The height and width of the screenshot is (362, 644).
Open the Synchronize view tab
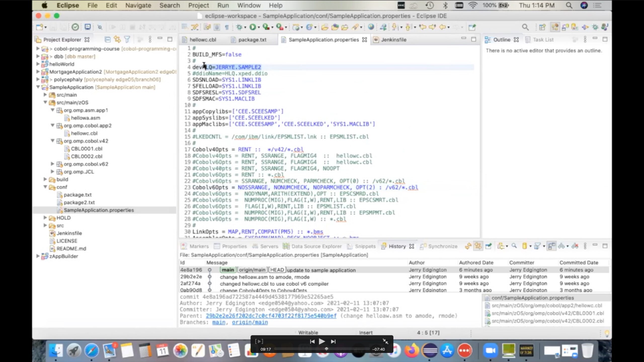coord(439,246)
